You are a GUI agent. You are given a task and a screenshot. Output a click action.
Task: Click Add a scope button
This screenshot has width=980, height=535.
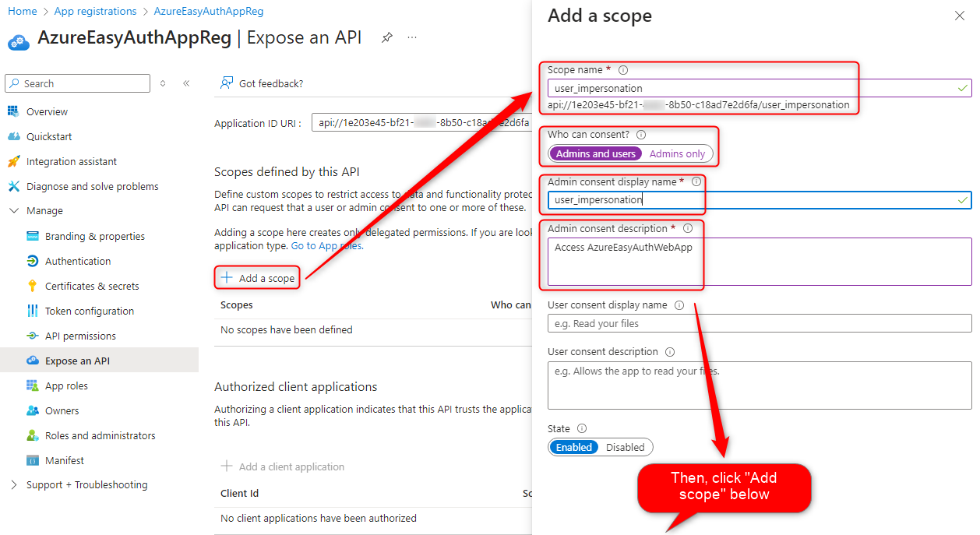tap(257, 277)
